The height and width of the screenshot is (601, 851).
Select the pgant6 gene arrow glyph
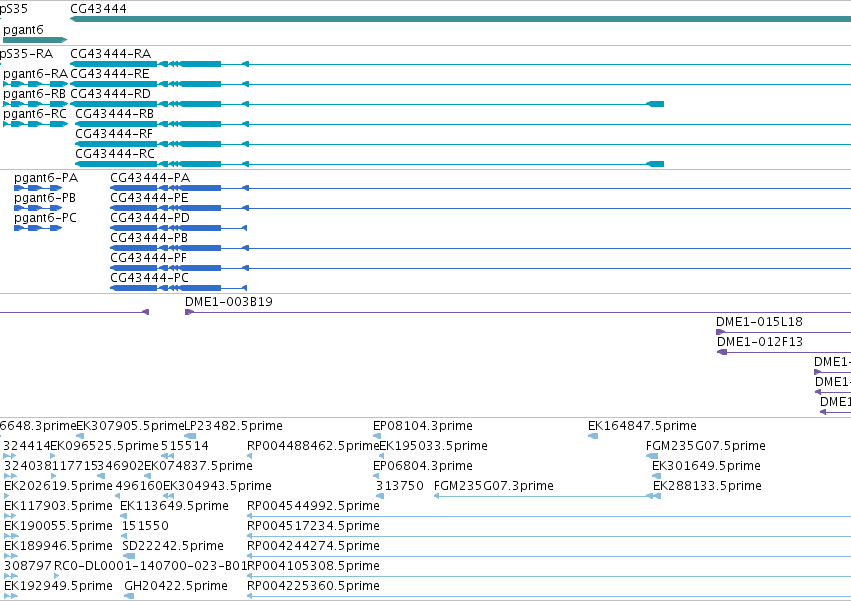(x=35, y=40)
